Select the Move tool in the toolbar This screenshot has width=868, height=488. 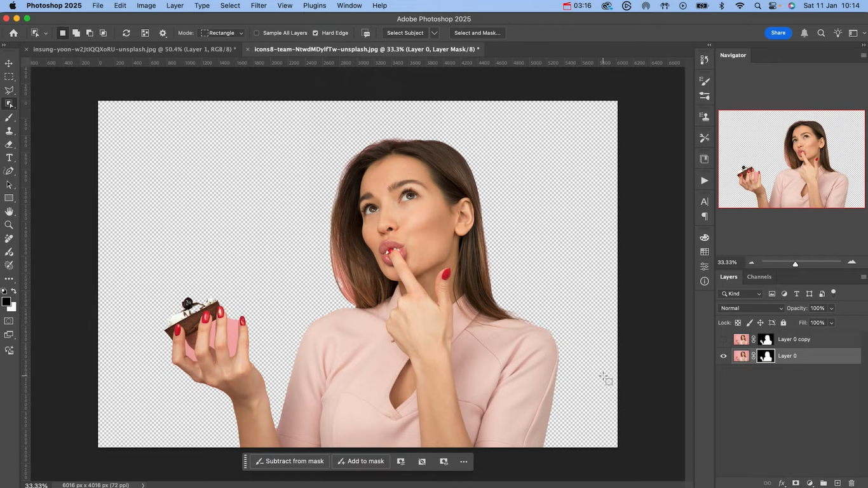click(x=9, y=63)
